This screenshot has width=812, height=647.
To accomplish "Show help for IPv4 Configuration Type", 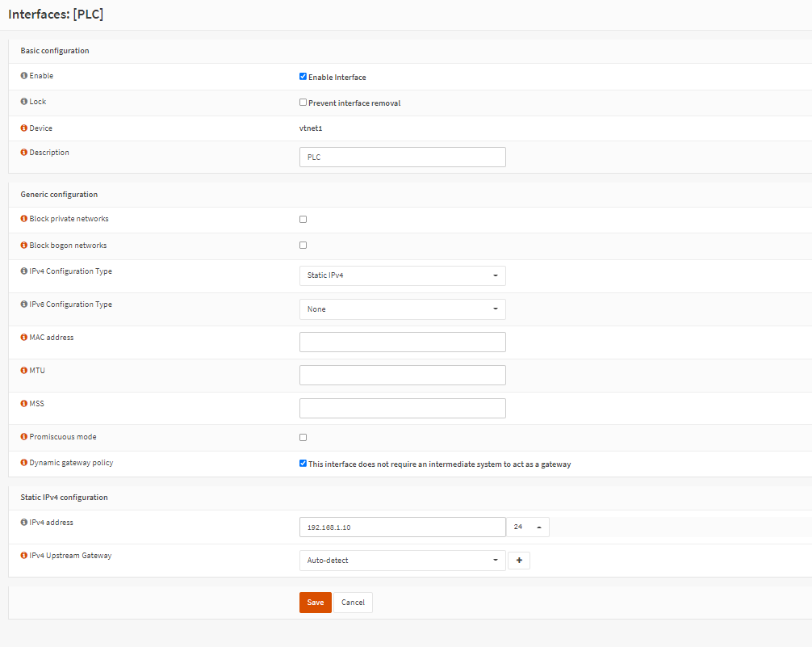I will (24, 271).
